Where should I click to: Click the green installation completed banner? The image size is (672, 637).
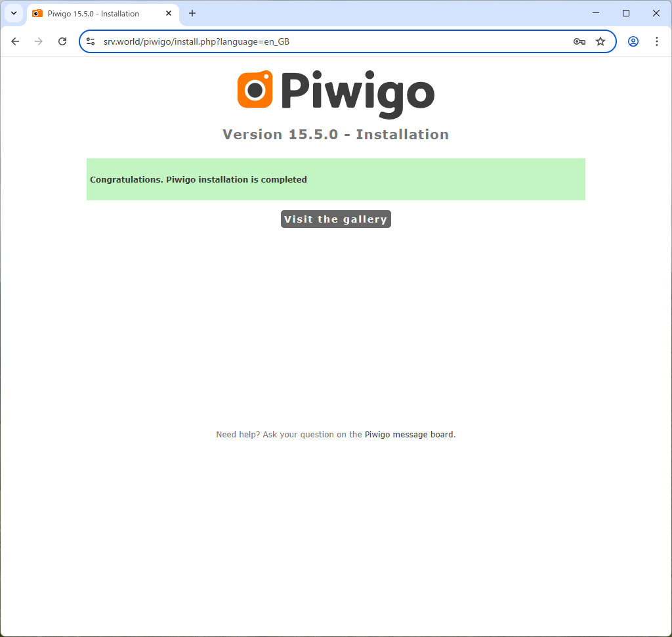tap(335, 179)
